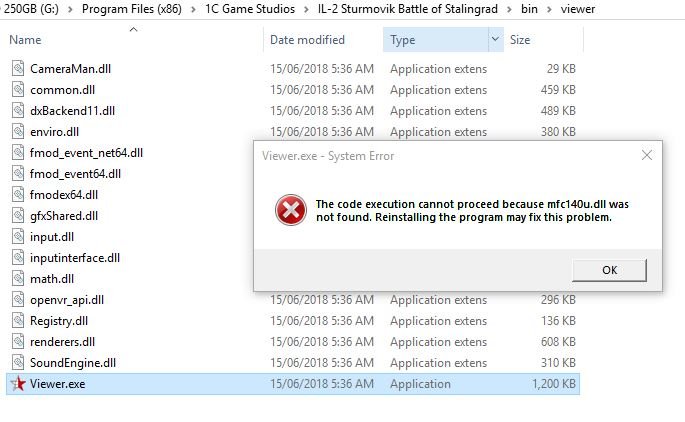Click the common.dll file icon

tap(18, 90)
